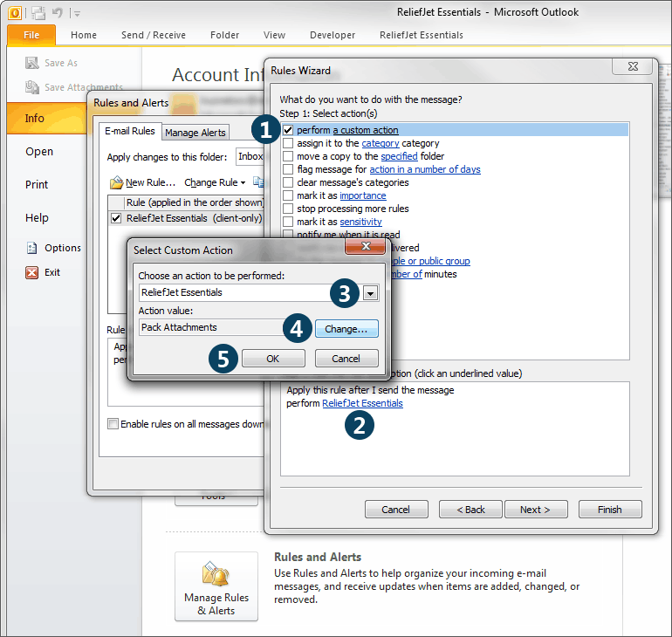Image resolution: width=672 pixels, height=637 pixels.
Task: Switch to the Send / Receive tab
Action: click(154, 35)
